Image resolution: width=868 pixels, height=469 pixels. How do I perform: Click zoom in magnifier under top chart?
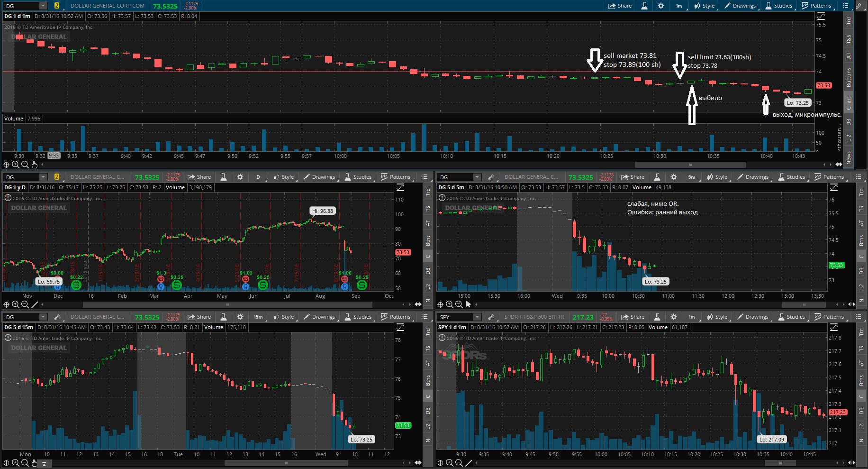pos(16,165)
